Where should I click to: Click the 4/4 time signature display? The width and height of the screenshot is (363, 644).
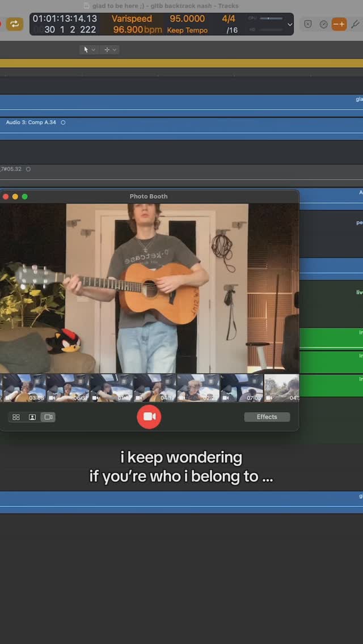pos(229,19)
